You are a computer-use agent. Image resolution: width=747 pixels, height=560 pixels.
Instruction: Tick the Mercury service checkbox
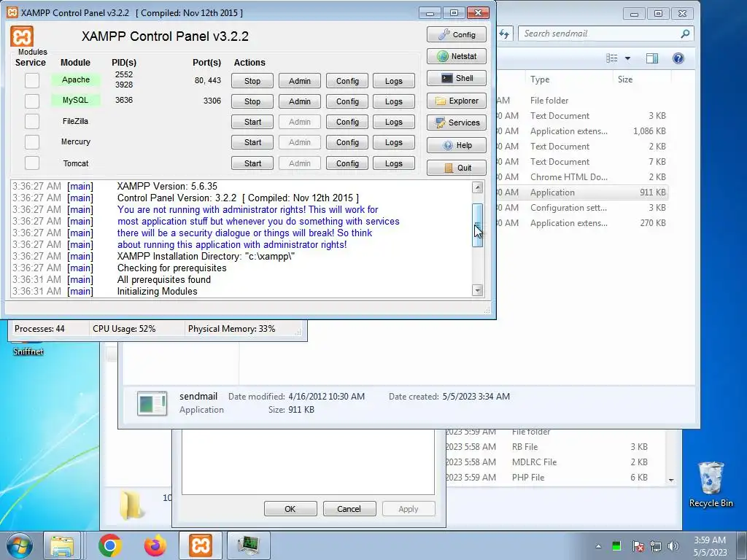click(32, 142)
